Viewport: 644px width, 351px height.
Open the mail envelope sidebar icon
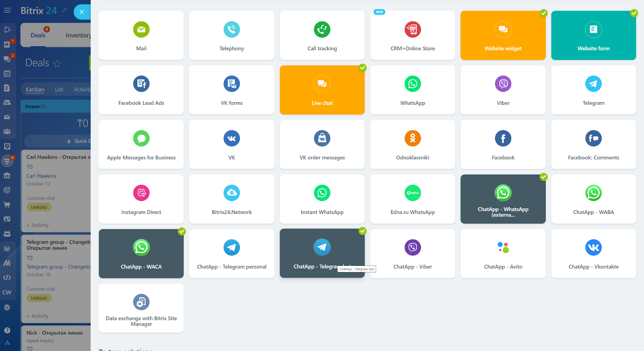coord(7,117)
